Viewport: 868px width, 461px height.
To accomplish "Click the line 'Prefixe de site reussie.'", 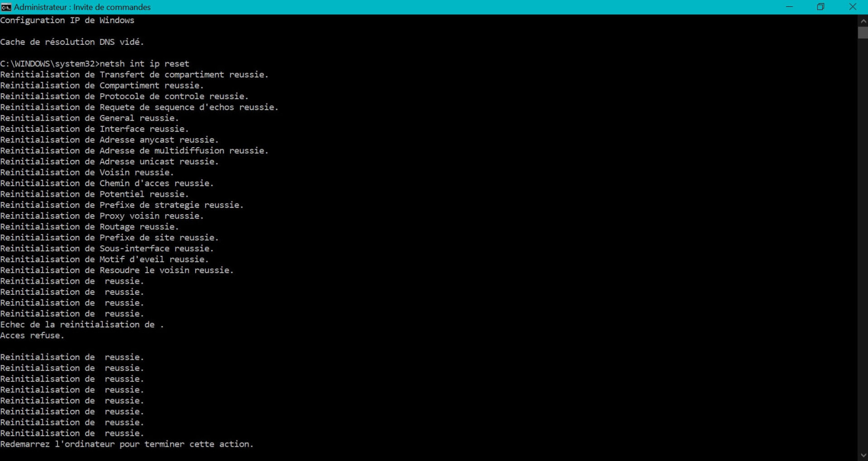I will pos(159,238).
